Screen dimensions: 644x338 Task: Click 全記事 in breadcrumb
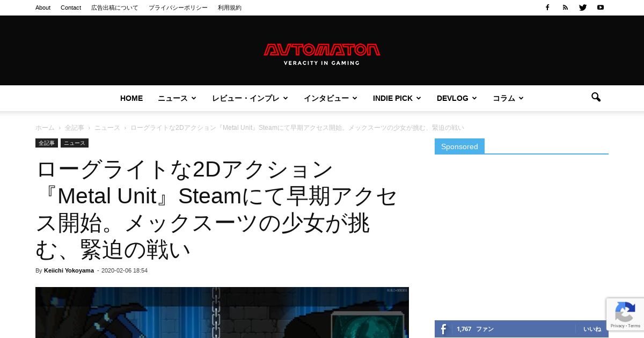pyautogui.click(x=75, y=128)
